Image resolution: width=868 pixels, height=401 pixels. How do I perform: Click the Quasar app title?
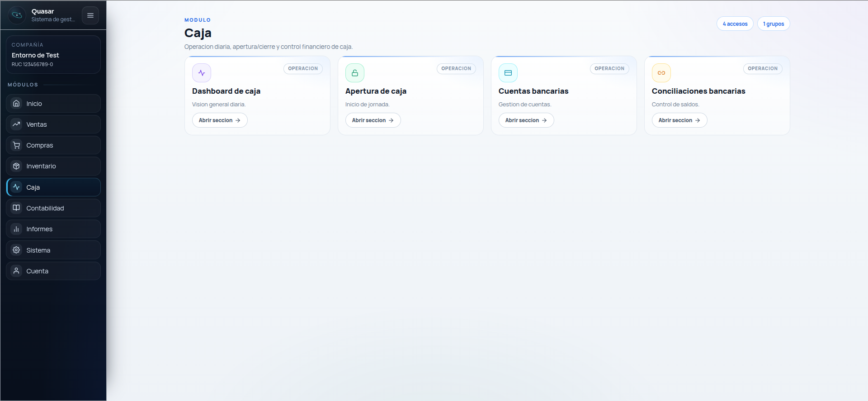(42, 11)
